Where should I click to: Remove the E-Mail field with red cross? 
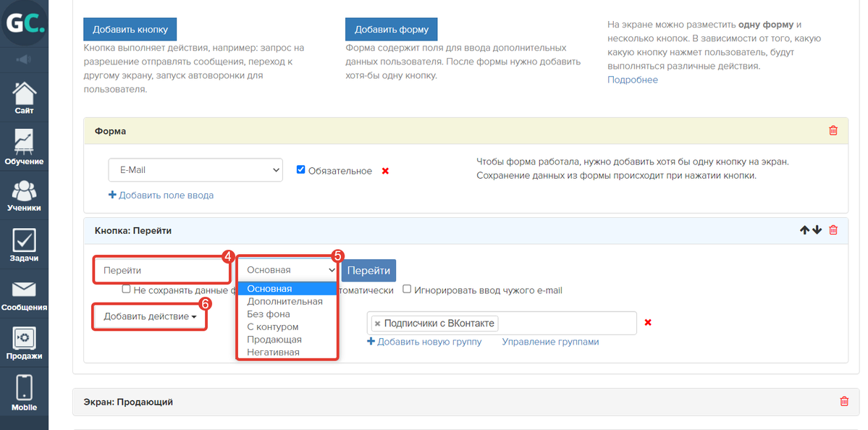[x=385, y=171]
